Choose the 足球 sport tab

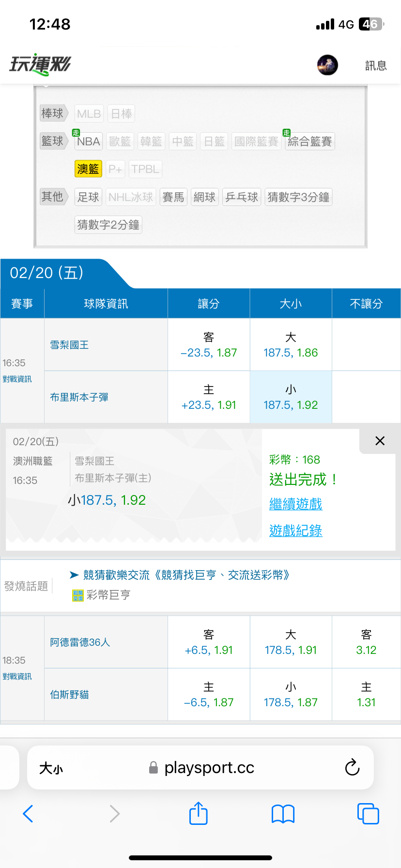88,197
